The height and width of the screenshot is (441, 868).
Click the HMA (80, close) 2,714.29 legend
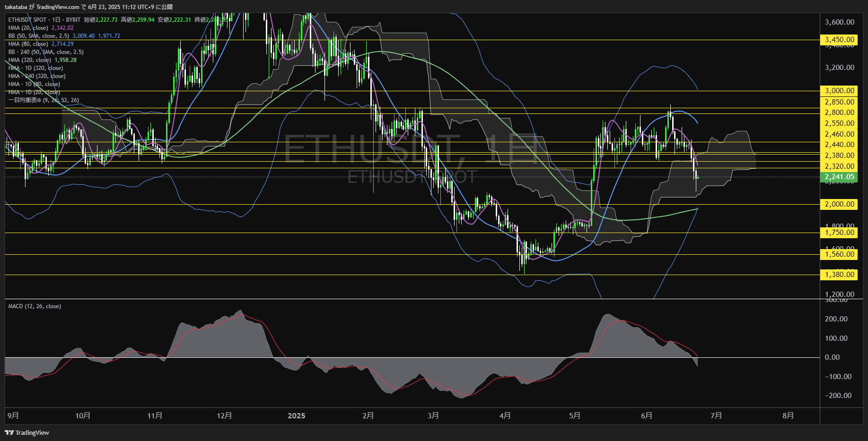point(41,44)
